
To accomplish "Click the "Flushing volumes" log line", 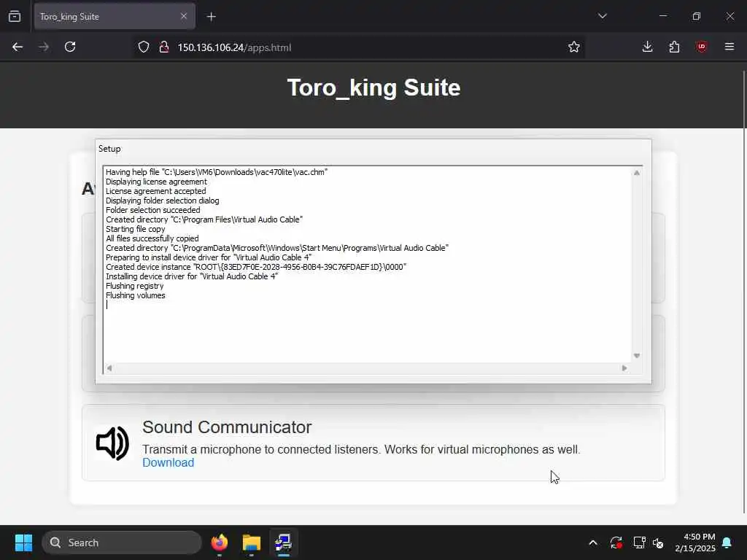I will (x=135, y=295).
